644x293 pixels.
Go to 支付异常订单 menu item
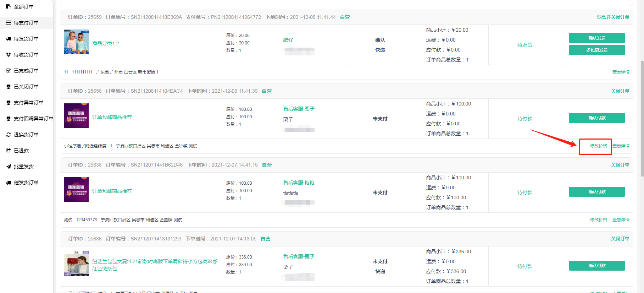coord(28,103)
